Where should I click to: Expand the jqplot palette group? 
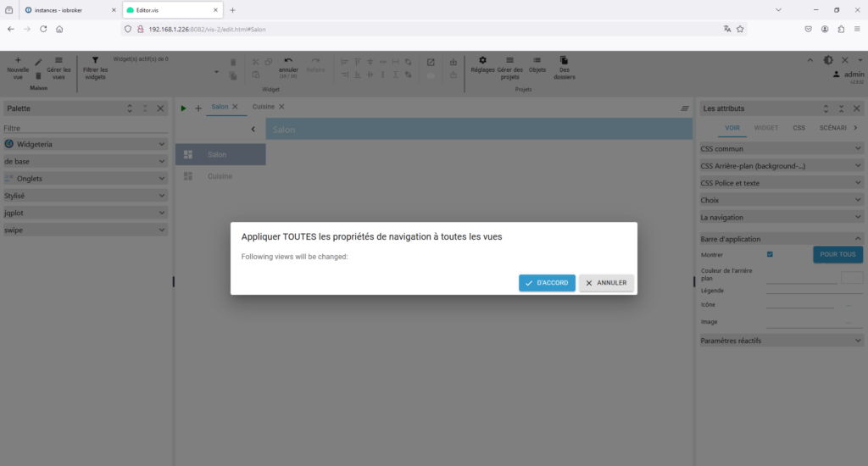coord(86,213)
